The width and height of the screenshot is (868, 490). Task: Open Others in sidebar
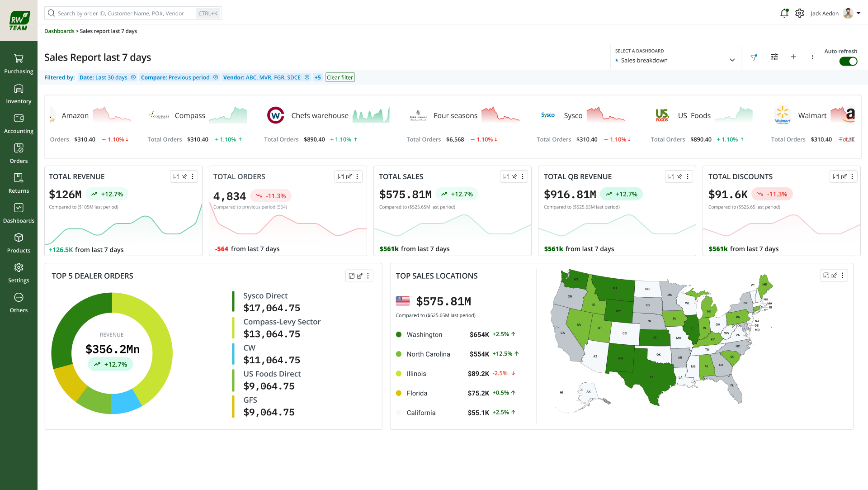coord(19,303)
